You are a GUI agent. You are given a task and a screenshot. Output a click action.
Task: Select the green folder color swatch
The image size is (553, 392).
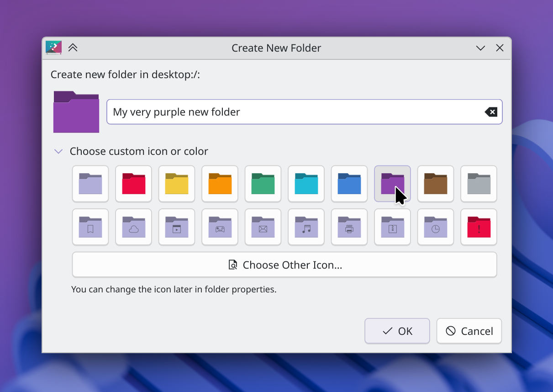pyautogui.click(x=263, y=184)
